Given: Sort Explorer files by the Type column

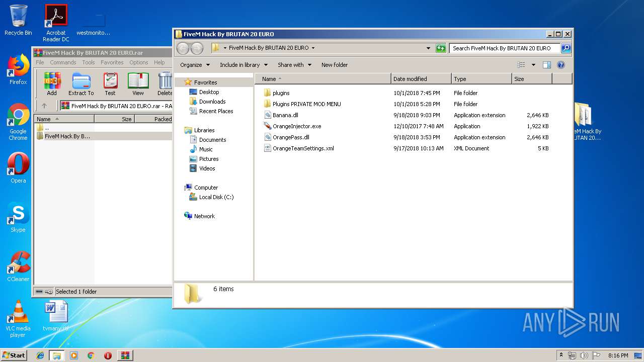Looking at the screenshot, I should pyautogui.click(x=481, y=79).
